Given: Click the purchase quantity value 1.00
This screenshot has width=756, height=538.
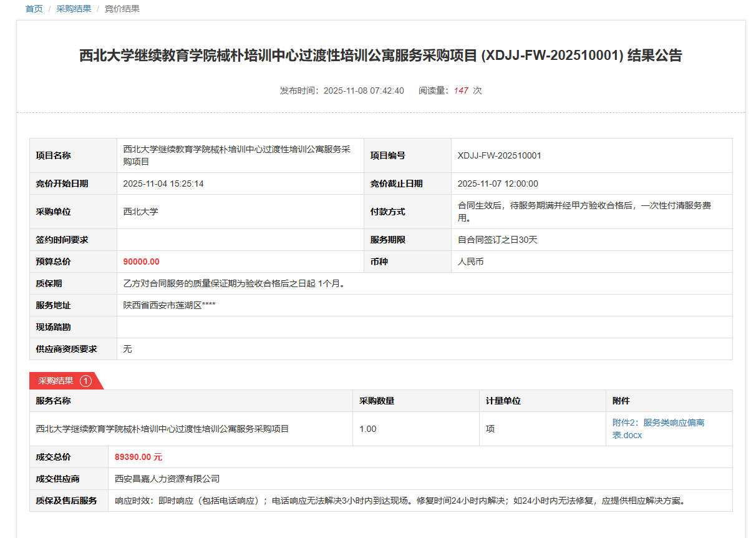Looking at the screenshot, I should [x=368, y=429].
